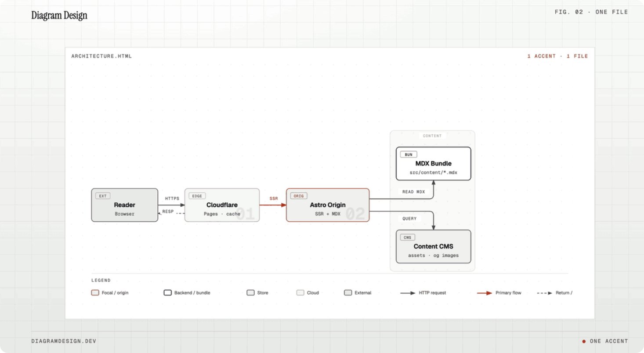Click the QUERY edge label

click(409, 218)
